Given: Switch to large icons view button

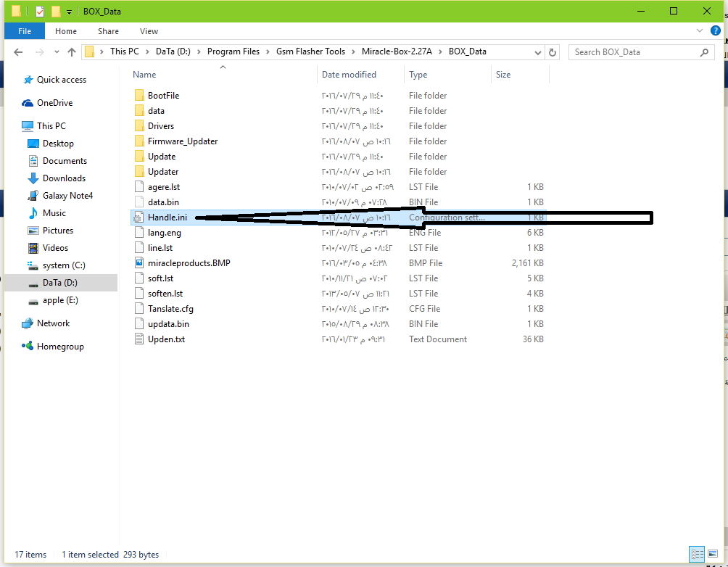Looking at the screenshot, I should tap(713, 554).
